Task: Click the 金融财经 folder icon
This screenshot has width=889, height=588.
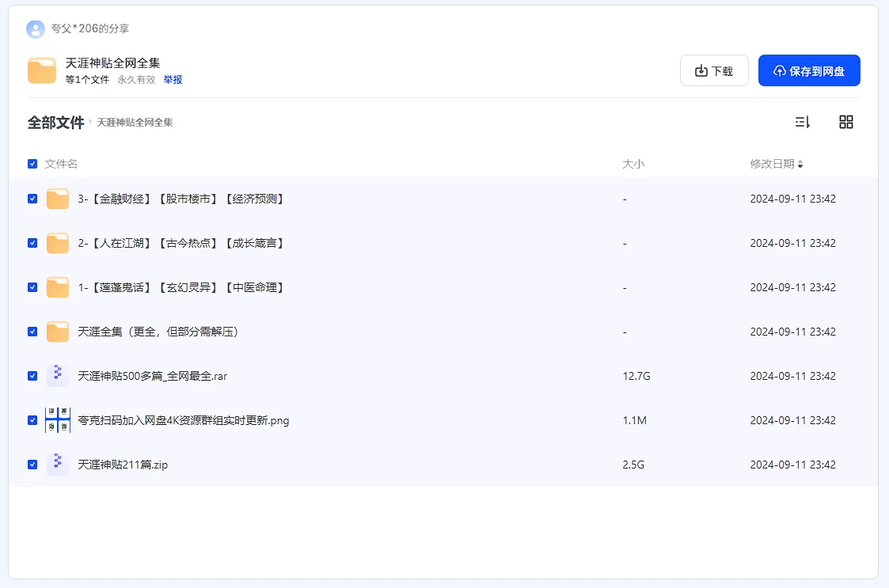Action: (58, 199)
